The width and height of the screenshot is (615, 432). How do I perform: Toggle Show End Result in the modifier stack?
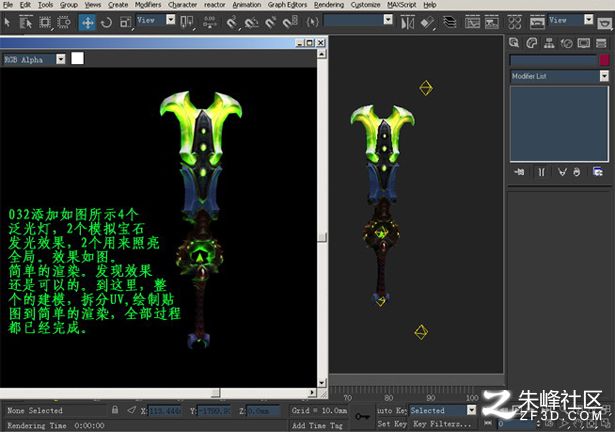(x=541, y=172)
